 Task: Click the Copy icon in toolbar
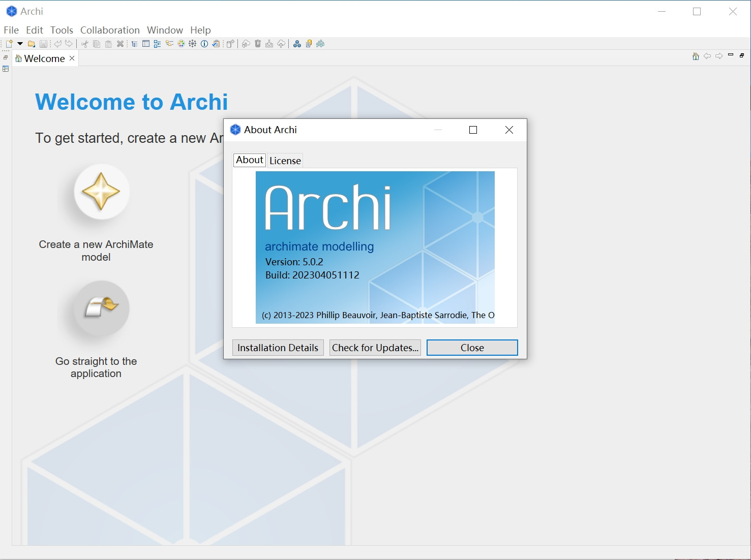pos(97,44)
